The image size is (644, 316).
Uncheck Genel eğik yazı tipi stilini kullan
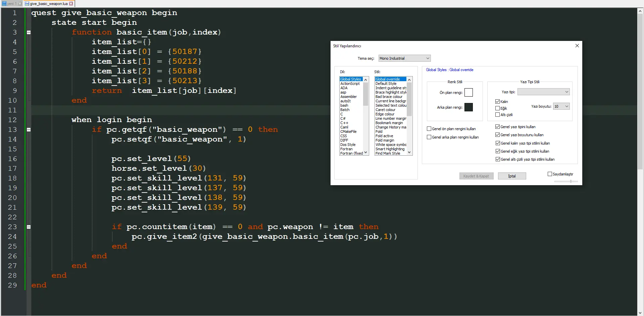[x=498, y=151]
